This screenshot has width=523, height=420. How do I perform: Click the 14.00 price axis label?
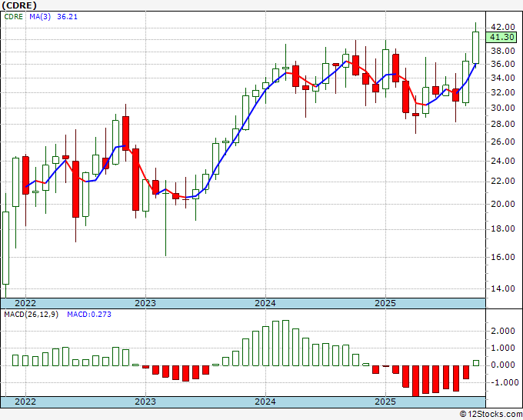click(x=503, y=288)
